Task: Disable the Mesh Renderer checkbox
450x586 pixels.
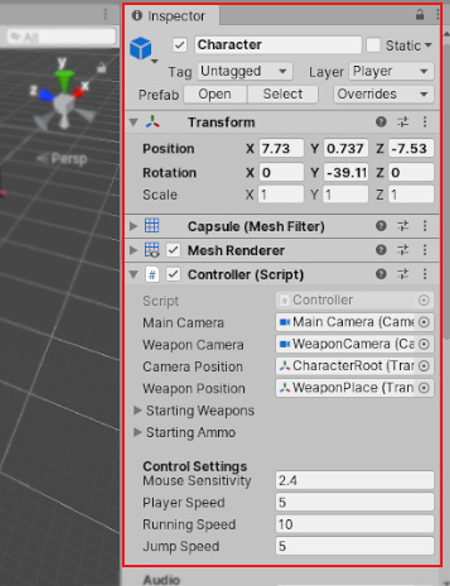Action: (173, 250)
